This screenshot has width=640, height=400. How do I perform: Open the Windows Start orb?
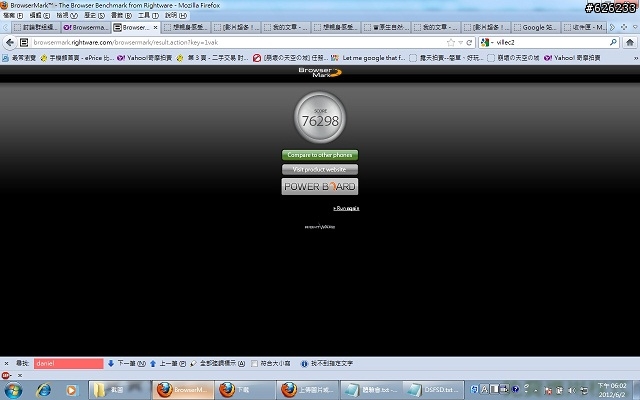pos(13,391)
